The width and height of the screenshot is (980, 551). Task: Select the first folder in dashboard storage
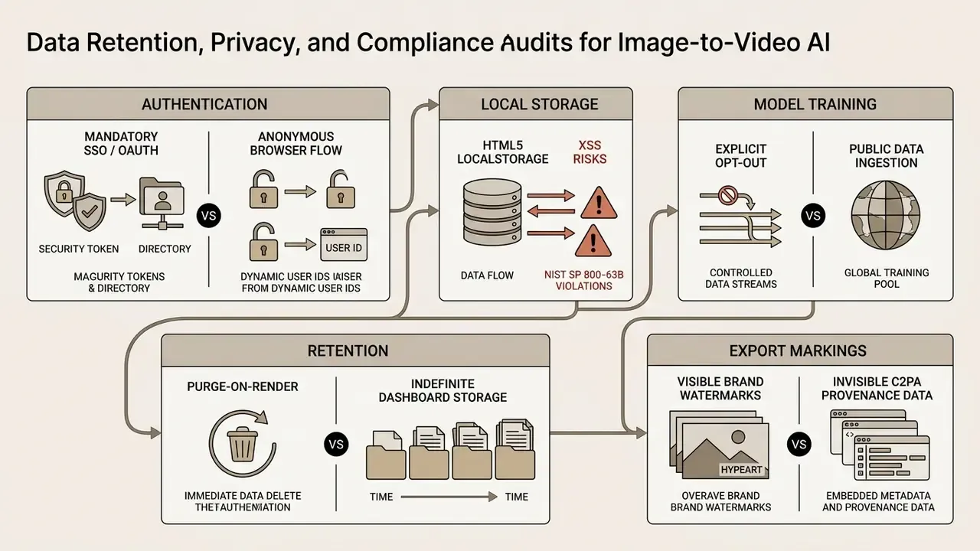(x=387, y=455)
